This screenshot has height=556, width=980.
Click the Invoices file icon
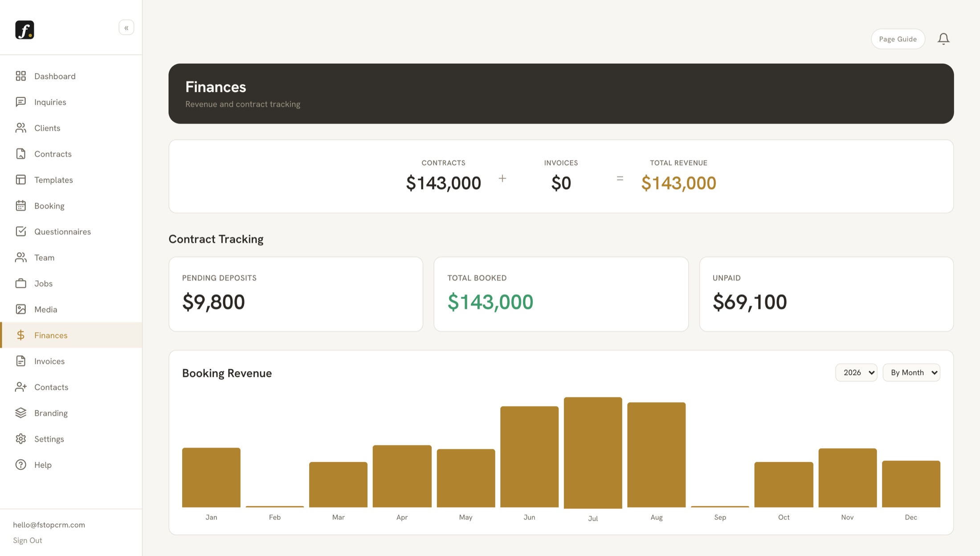coord(21,361)
